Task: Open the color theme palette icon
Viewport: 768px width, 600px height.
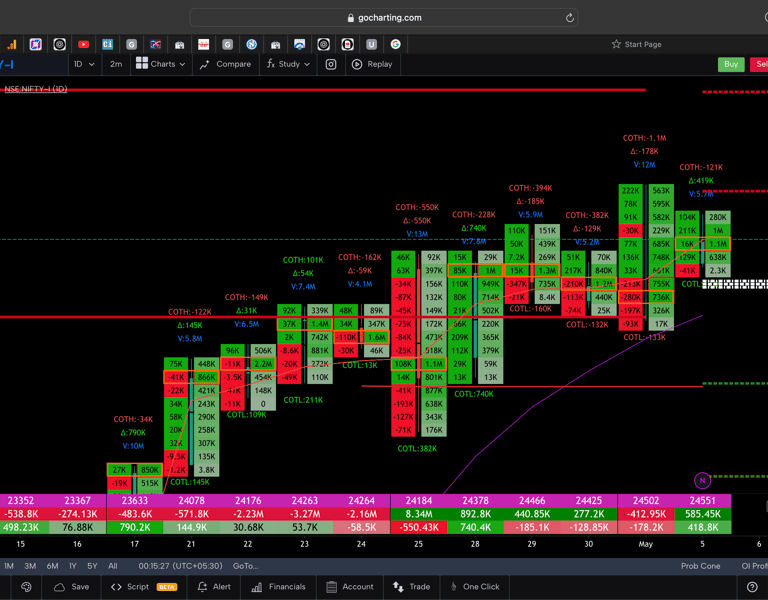Action: (x=26, y=587)
